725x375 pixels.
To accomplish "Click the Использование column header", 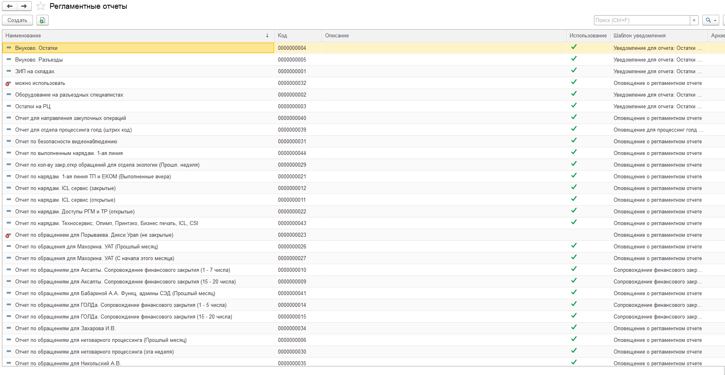I will tap(588, 36).
